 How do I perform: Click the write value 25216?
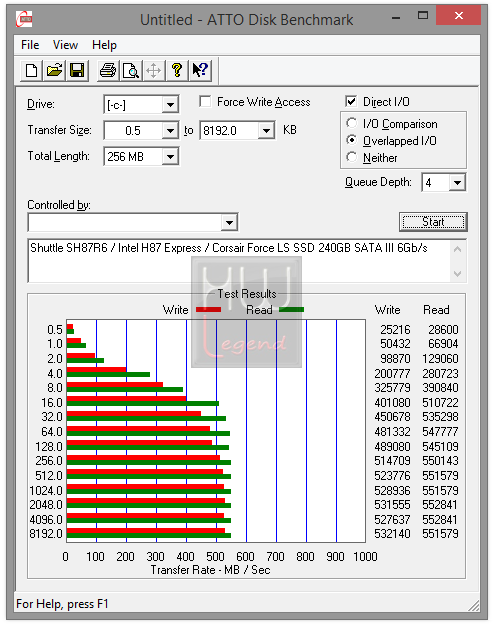(395, 330)
